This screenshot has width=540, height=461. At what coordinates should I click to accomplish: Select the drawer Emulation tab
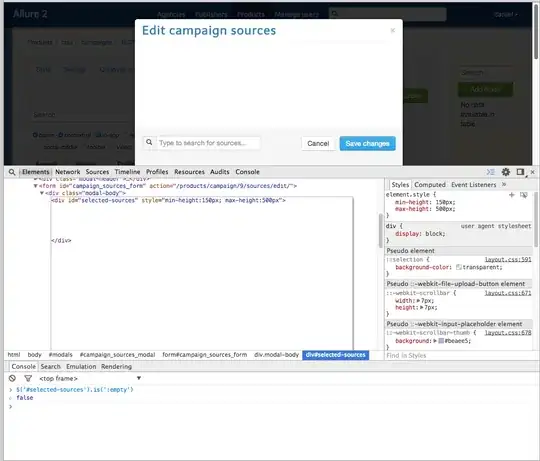(x=81, y=367)
